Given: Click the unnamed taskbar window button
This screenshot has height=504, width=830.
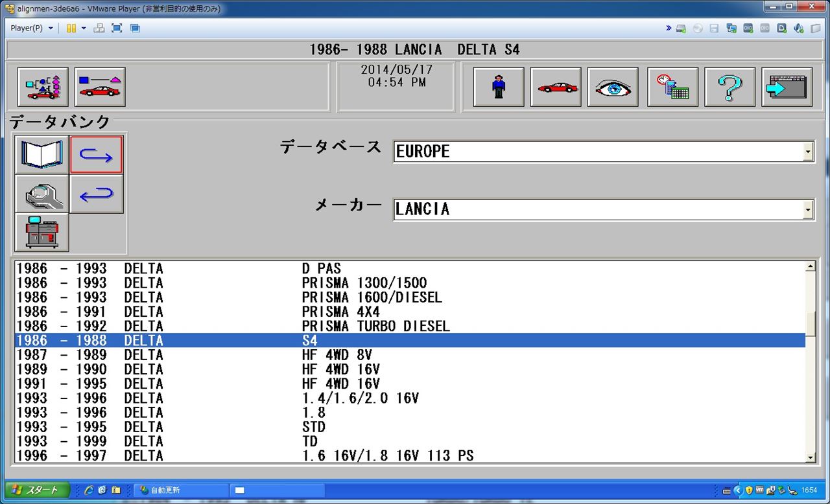Looking at the screenshot, I should click(277, 490).
